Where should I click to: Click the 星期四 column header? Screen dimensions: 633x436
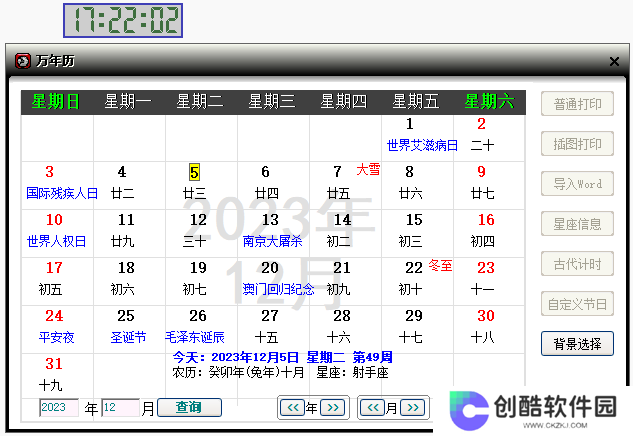344,101
